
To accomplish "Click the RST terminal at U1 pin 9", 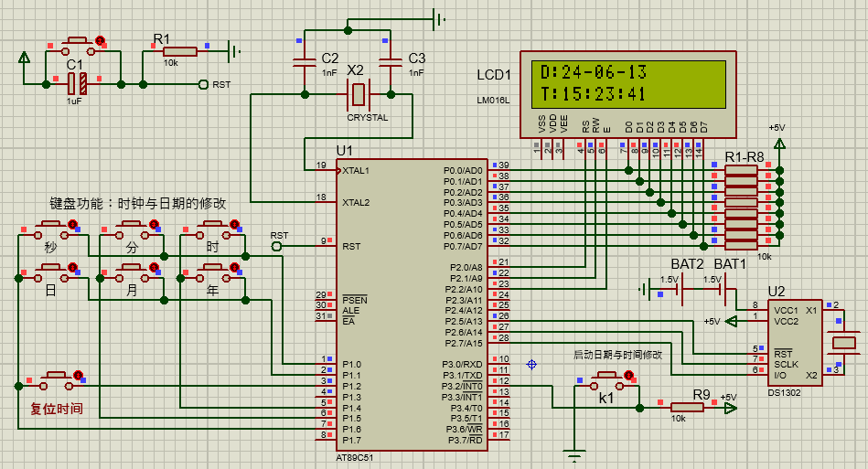I will coord(276,246).
